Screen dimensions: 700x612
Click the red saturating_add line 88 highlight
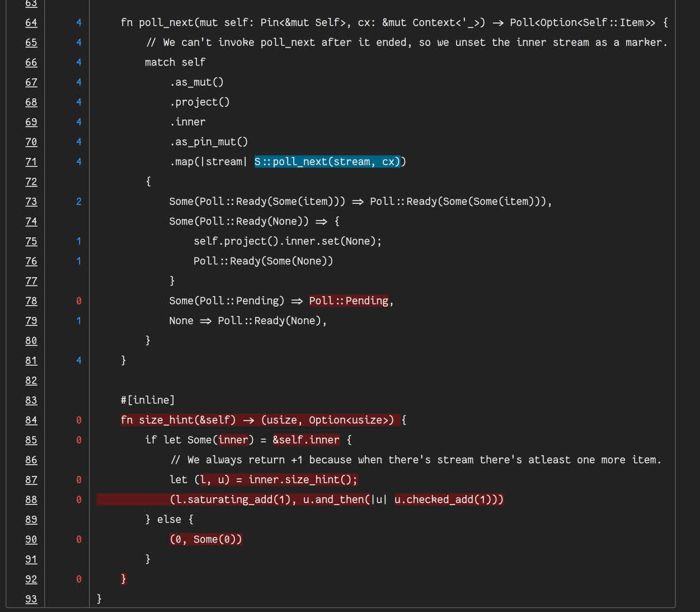(x=299, y=499)
